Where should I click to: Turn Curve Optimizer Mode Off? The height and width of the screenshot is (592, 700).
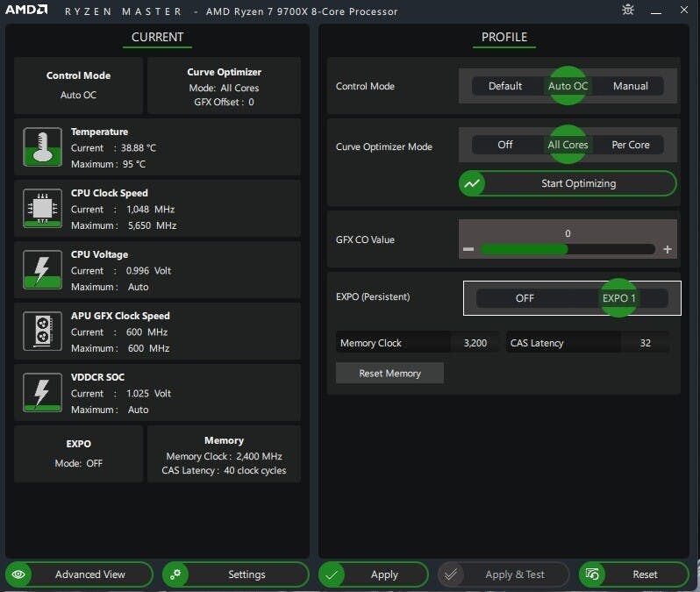505,145
